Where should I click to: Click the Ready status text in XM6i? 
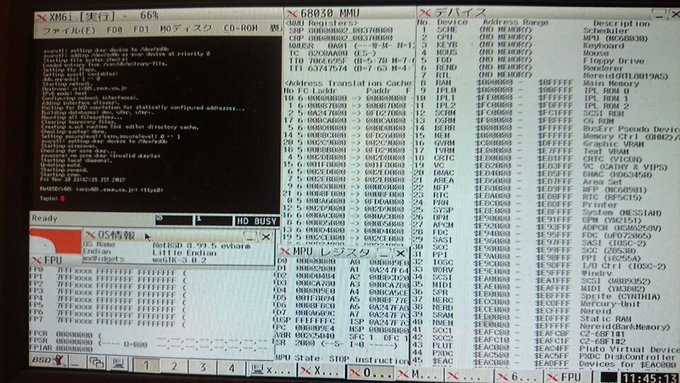44,218
